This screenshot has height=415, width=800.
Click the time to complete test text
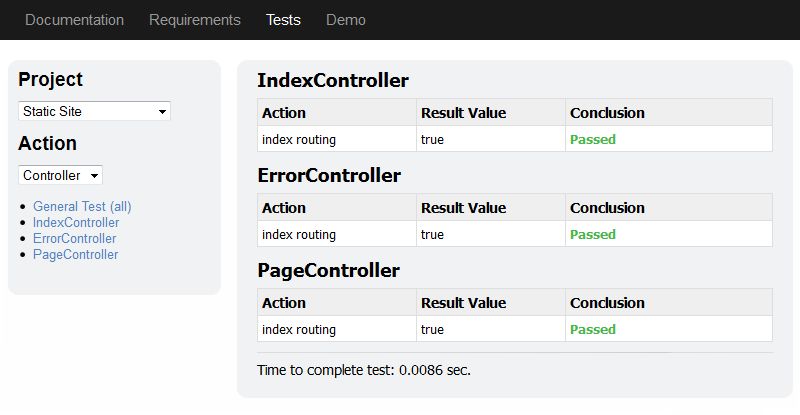click(x=364, y=370)
